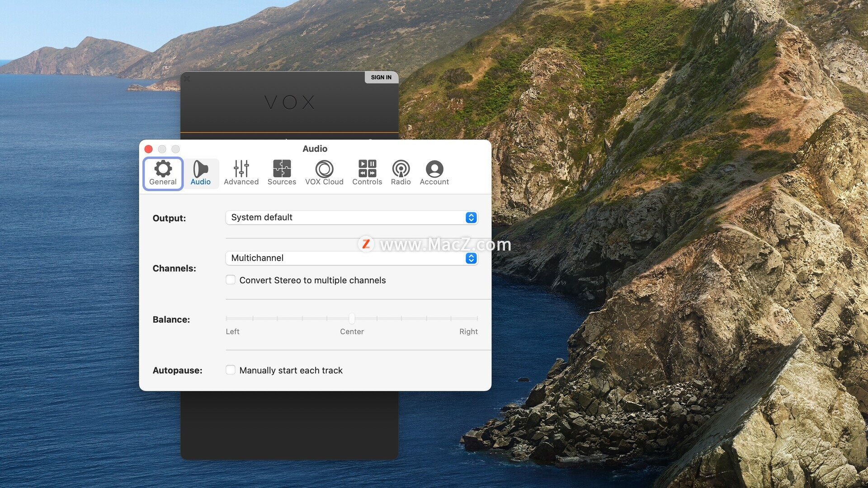
Task: Click the Left balance label
Action: tap(232, 332)
